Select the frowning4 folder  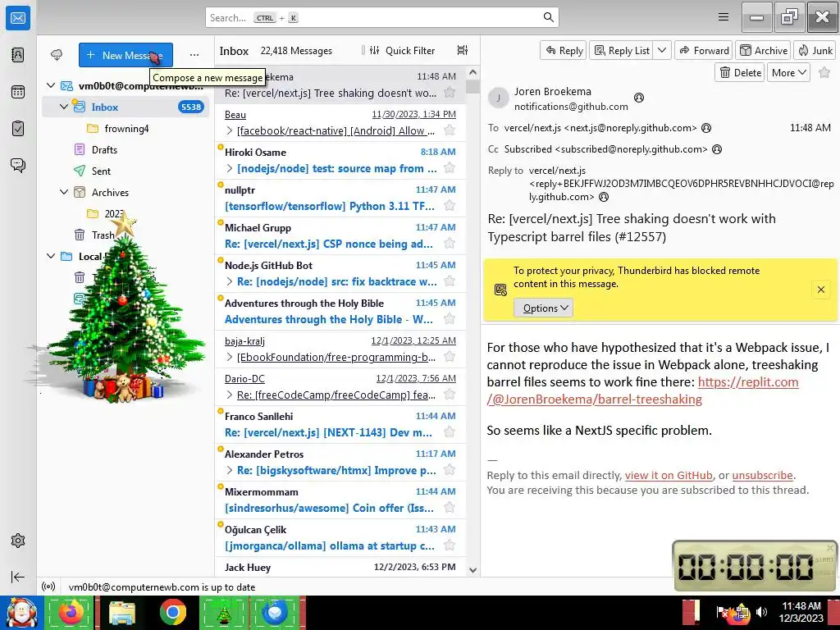[126, 128]
